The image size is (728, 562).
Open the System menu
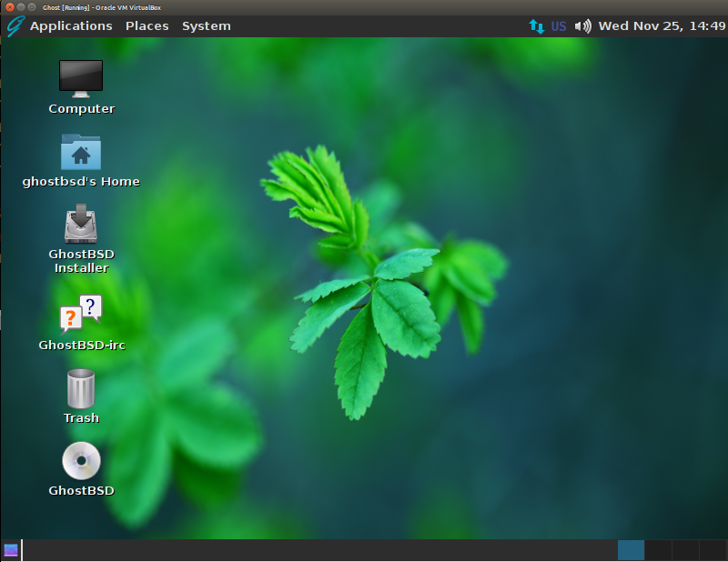pos(206,25)
